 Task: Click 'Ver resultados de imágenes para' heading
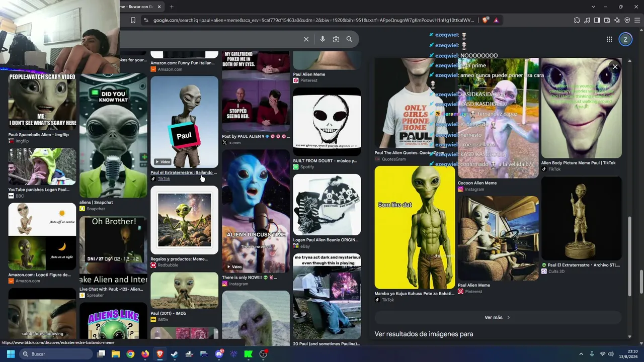click(x=424, y=334)
